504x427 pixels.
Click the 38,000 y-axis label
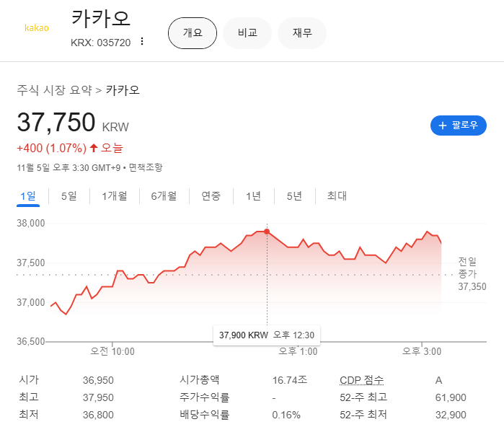click(x=31, y=223)
